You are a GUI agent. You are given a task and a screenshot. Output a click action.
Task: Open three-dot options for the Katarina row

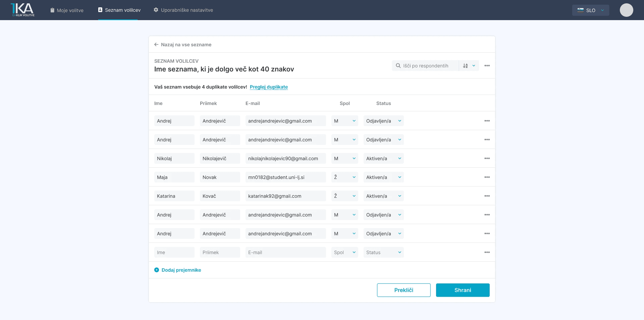487,196
